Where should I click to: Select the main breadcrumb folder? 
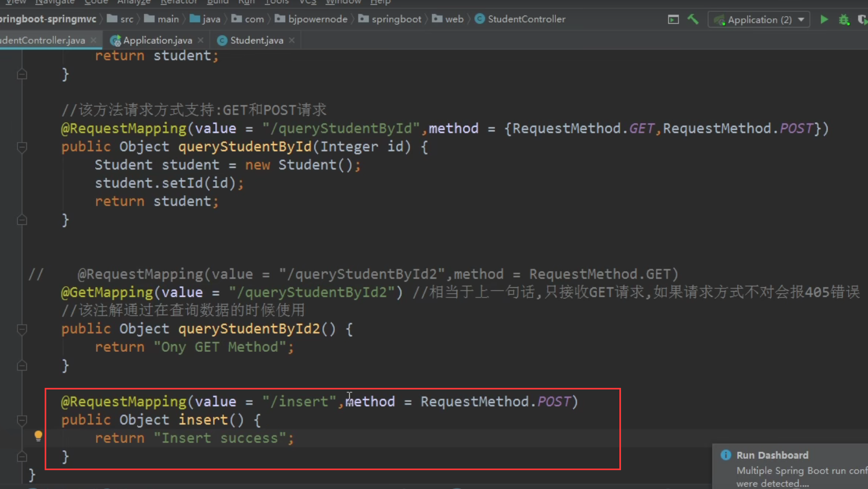point(161,19)
